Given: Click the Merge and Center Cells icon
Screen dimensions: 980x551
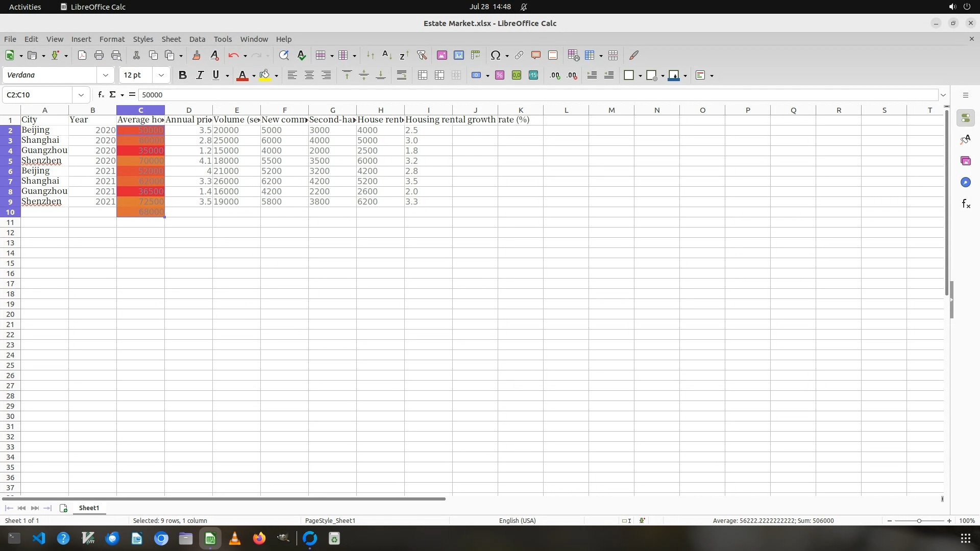Looking at the screenshot, I should [x=422, y=75].
